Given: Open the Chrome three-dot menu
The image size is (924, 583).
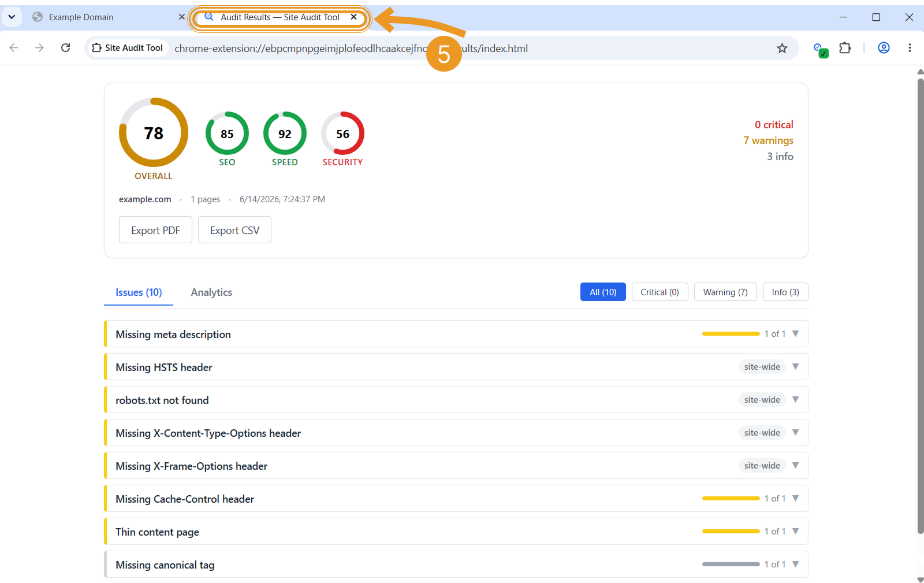Looking at the screenshot, I should [x=910, y=48].
